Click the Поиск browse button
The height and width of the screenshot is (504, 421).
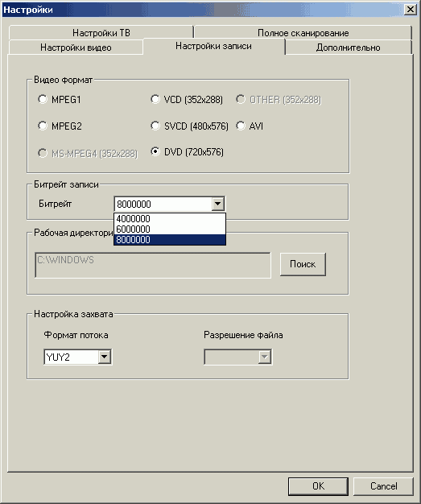[x=303, y=264]
